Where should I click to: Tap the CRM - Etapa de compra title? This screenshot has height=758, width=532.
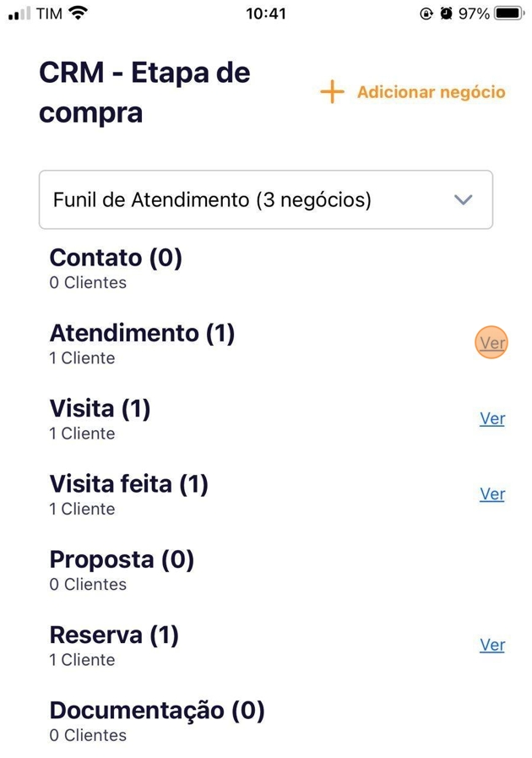pyautogui.click(x=144, y=93)
